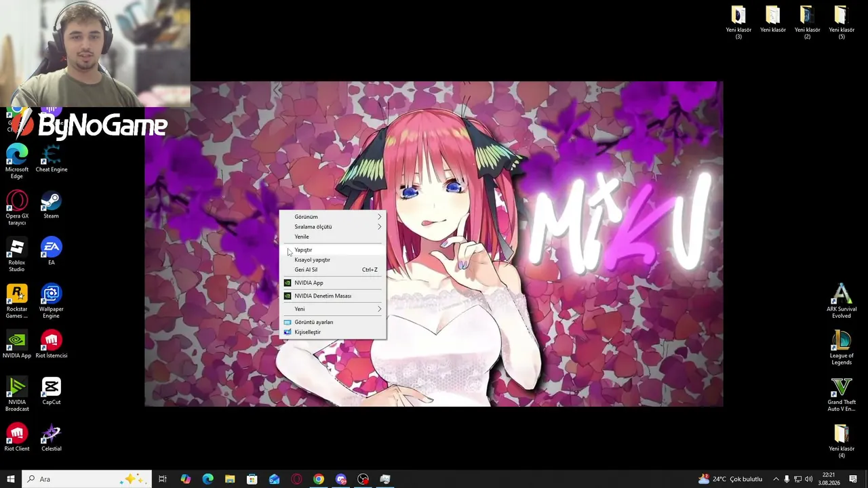
Task: Select the unnumbered Yeni klasör folder
Action: (773, 19)
